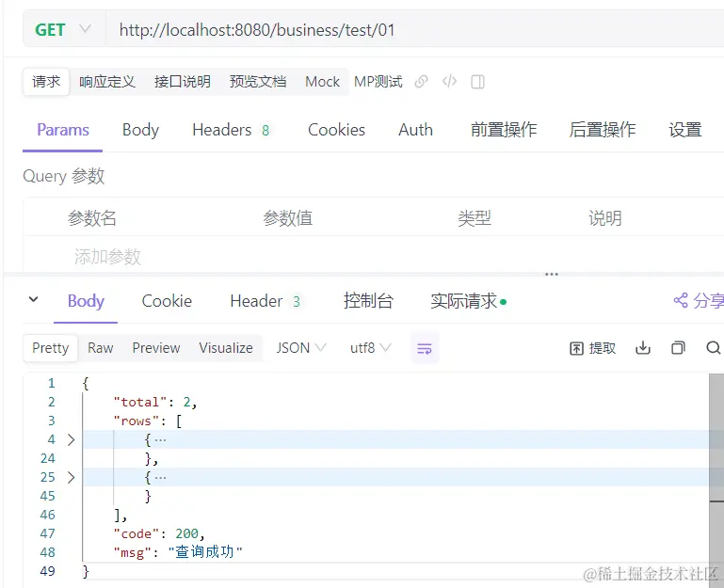
Task: Open the 控制台 tab
Action: [368, 301]
